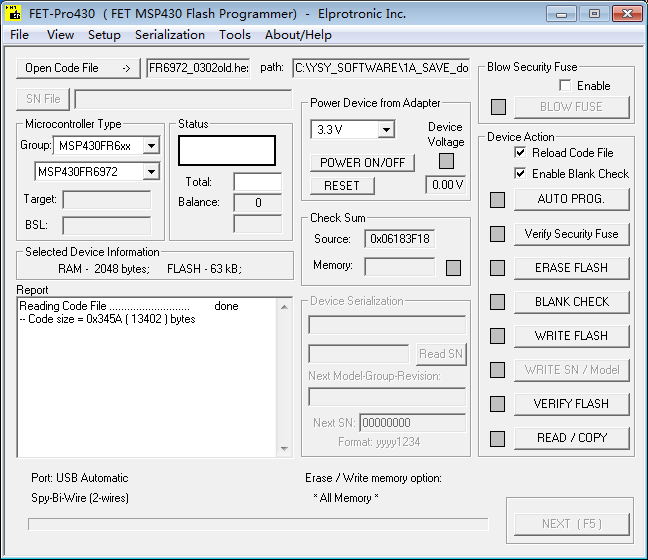Click Report scrollbar up arrow
Viewport: 648px width, 560px height.
tap(284, 307)
